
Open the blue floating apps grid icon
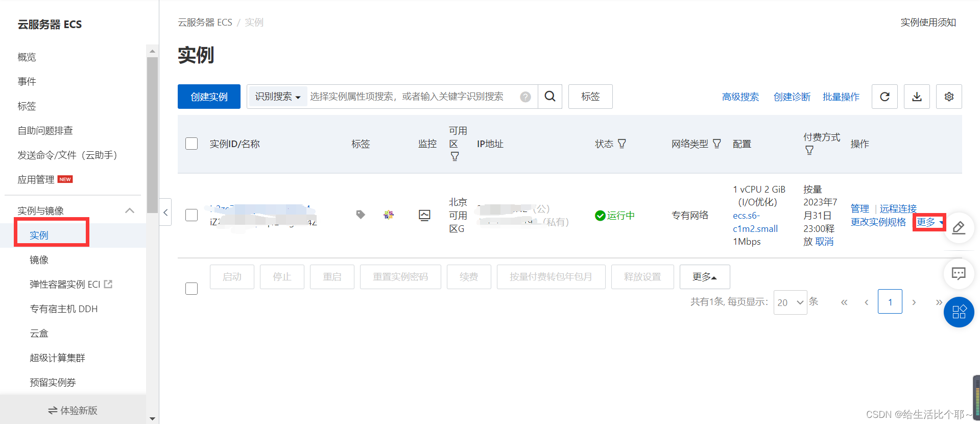[959, 312]
